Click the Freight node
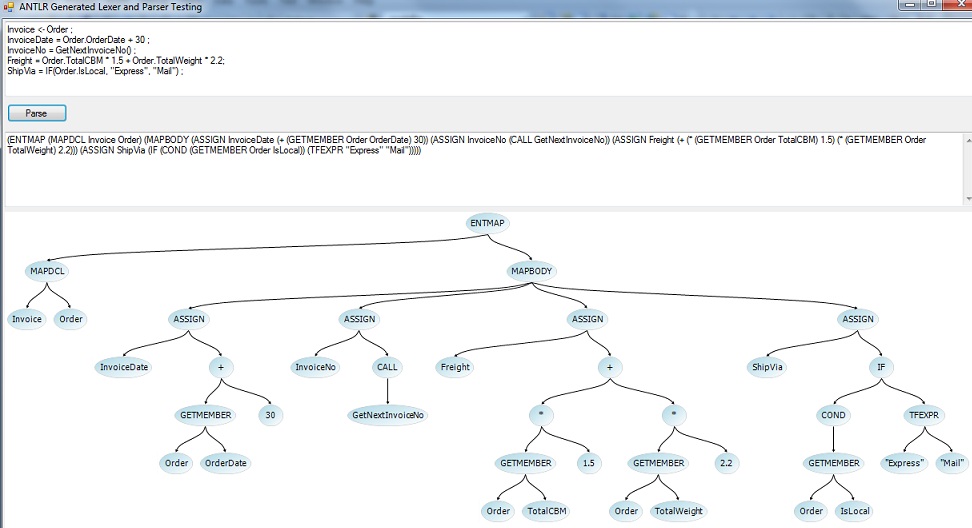The image size is (972, 528). (455, 367)
